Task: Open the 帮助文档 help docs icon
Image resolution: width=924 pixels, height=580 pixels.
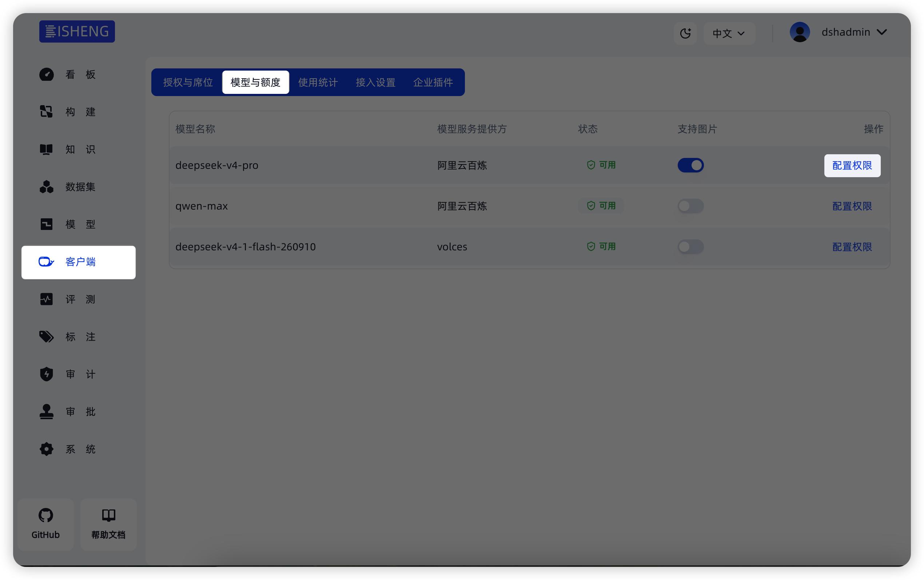Action: [x=108, y=515]
